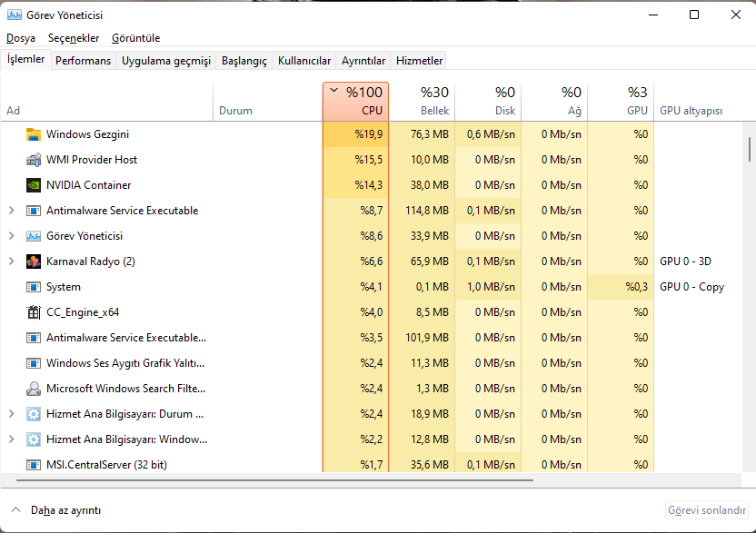The height and width of the screenshot is (533, 756).
Task: Click the Windows Ses Aygıtı Grafik icon
Action: tap(34, 363)
